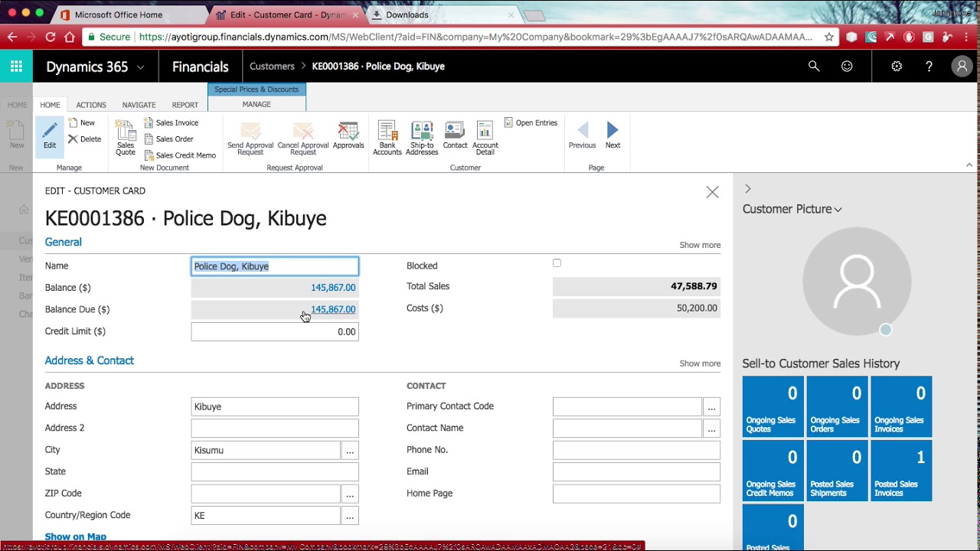The image size is (980, 551).
Task: Go to Previous customer record
Action: point(582,135)
